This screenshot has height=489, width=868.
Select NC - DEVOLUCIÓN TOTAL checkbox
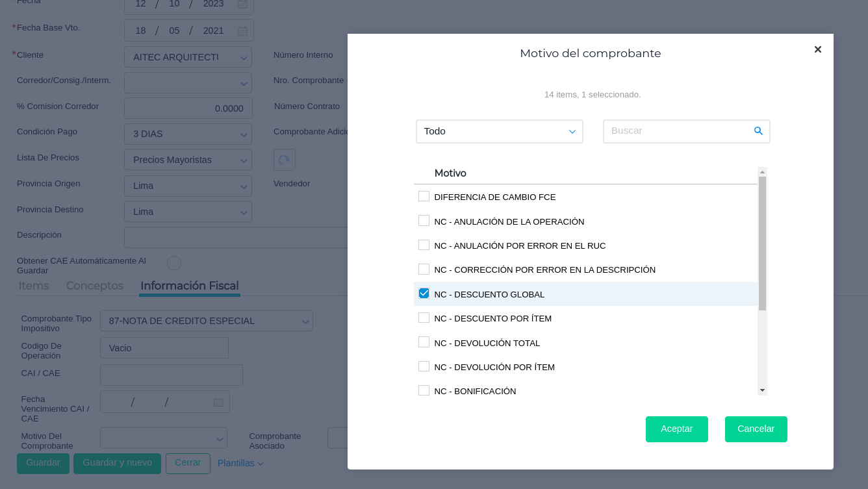tap(424, 342)
